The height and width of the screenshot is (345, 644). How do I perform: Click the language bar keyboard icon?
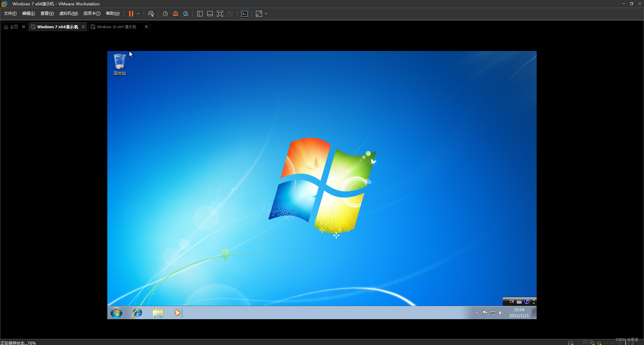[x=519, y=302]
